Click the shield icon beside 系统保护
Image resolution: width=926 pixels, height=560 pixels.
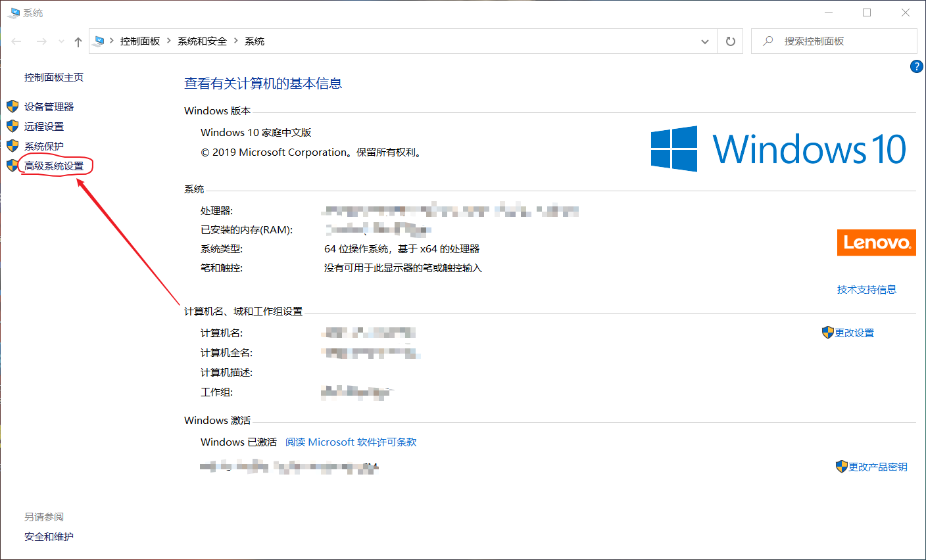tap(12, 146)
